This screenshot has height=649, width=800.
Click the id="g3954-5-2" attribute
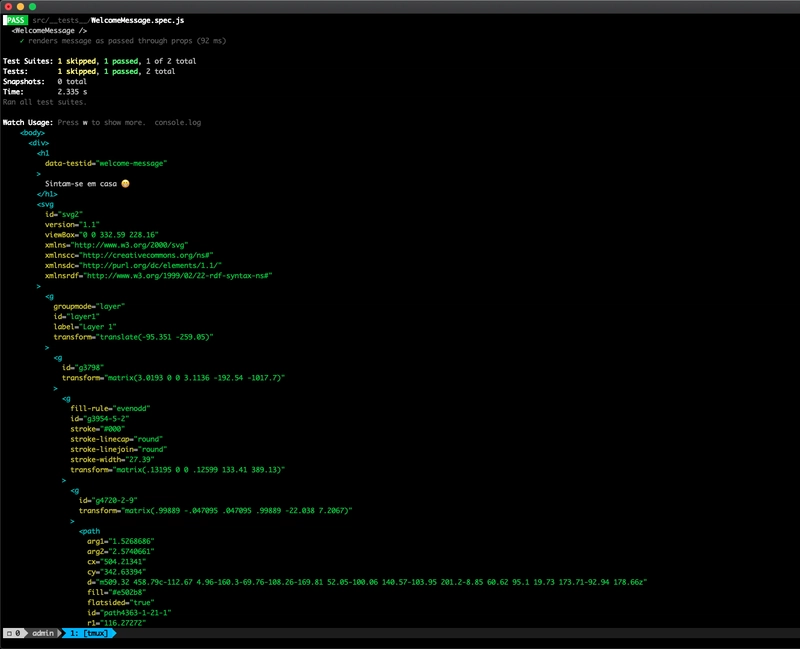[100, 418]
